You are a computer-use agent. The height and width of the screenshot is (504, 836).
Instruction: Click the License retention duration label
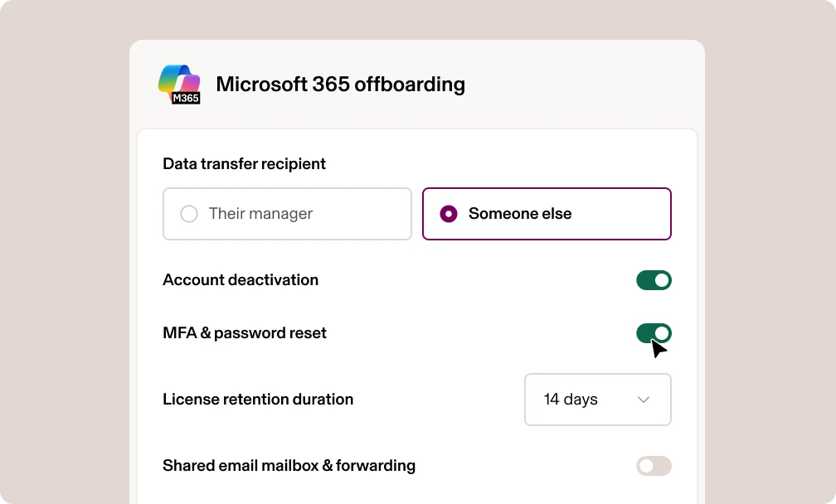(x=258, y=399)
